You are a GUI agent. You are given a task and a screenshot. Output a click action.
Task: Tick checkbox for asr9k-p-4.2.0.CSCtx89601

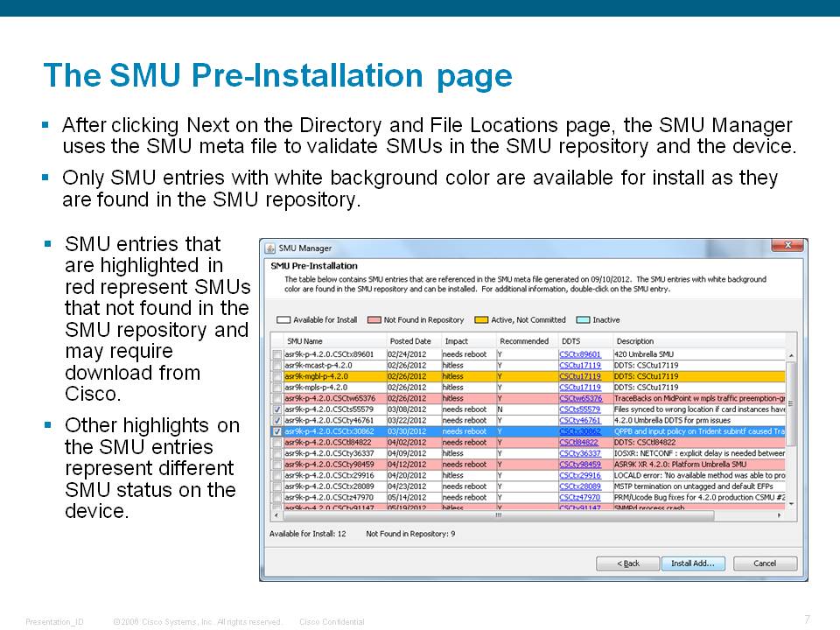[x=277, y=354]
